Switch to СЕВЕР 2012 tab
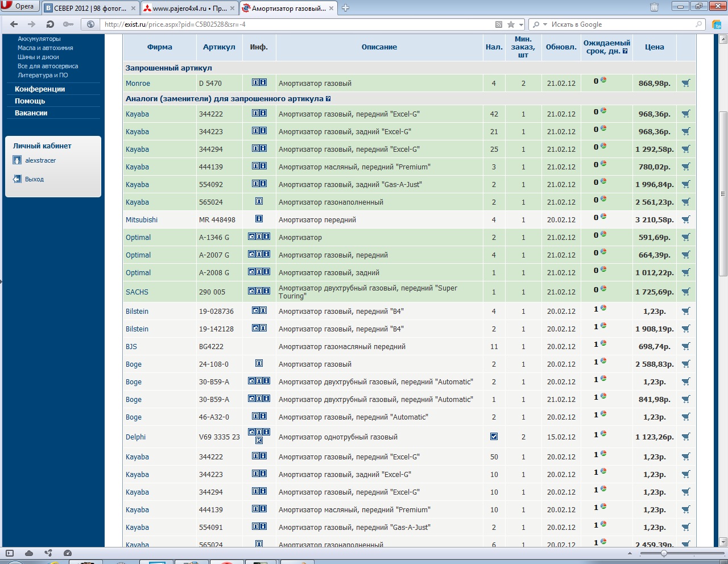The image size is (728, 564). pos(89,8)
